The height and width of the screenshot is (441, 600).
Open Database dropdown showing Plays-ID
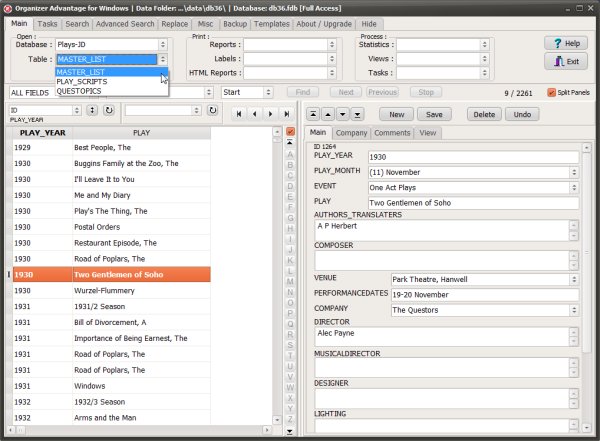click(x=163, y=44)
